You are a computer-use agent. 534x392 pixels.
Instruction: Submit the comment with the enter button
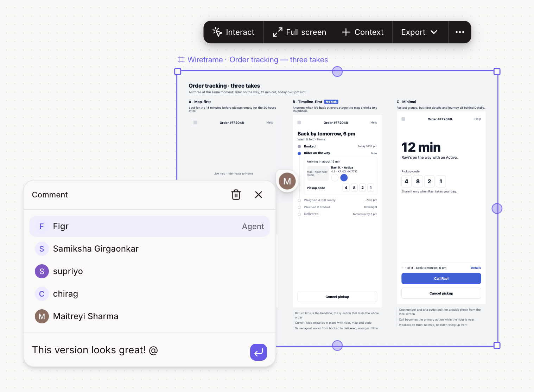coord(259,352)
